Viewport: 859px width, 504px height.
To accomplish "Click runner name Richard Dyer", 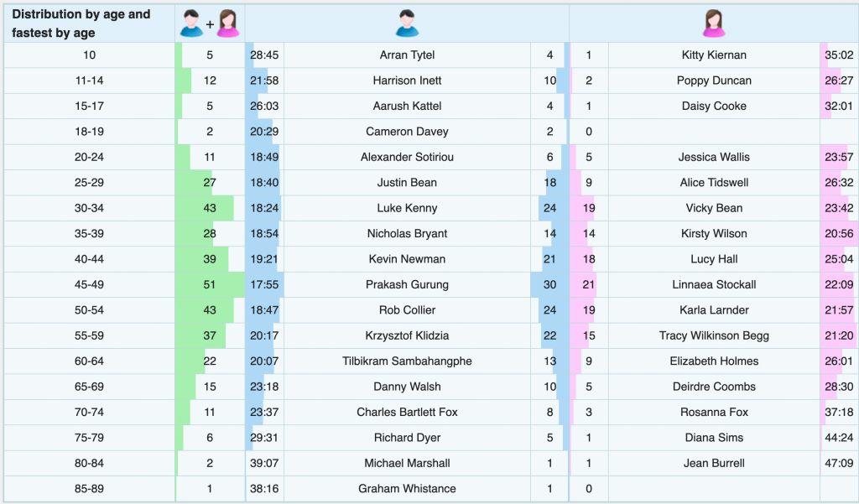I will 407,438.
